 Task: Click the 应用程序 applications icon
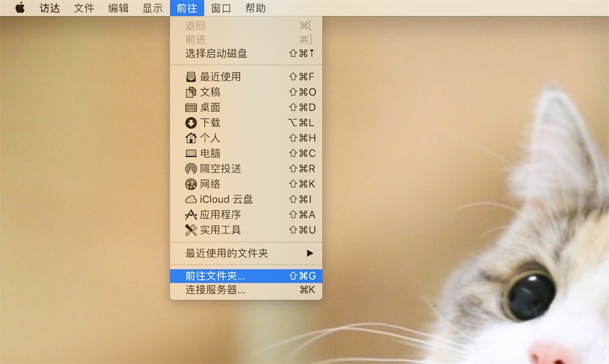point(190,214)
